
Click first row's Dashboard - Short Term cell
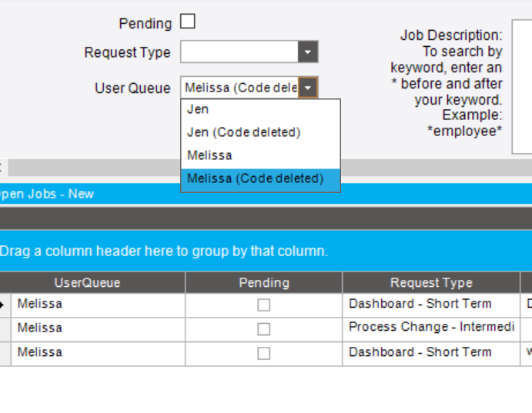point(431,305)
